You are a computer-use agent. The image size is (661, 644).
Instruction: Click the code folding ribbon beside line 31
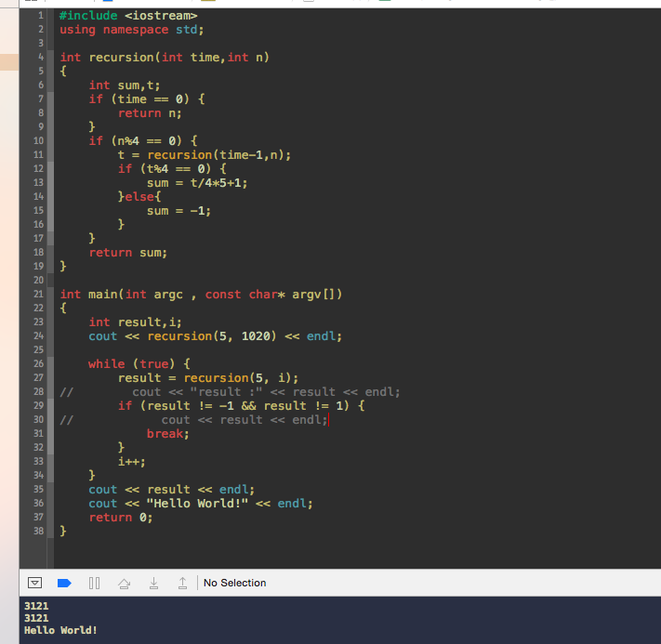pyautogui.click(x=50, y=433)
